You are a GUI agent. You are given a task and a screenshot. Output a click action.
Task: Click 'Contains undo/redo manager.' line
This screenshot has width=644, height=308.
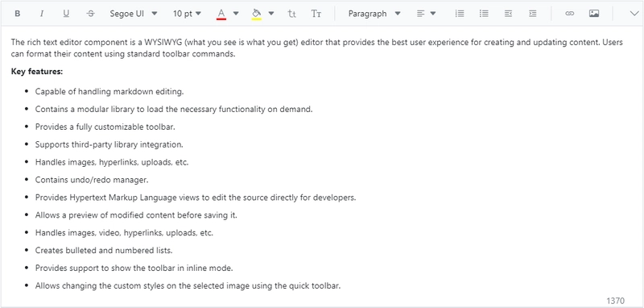92,180
